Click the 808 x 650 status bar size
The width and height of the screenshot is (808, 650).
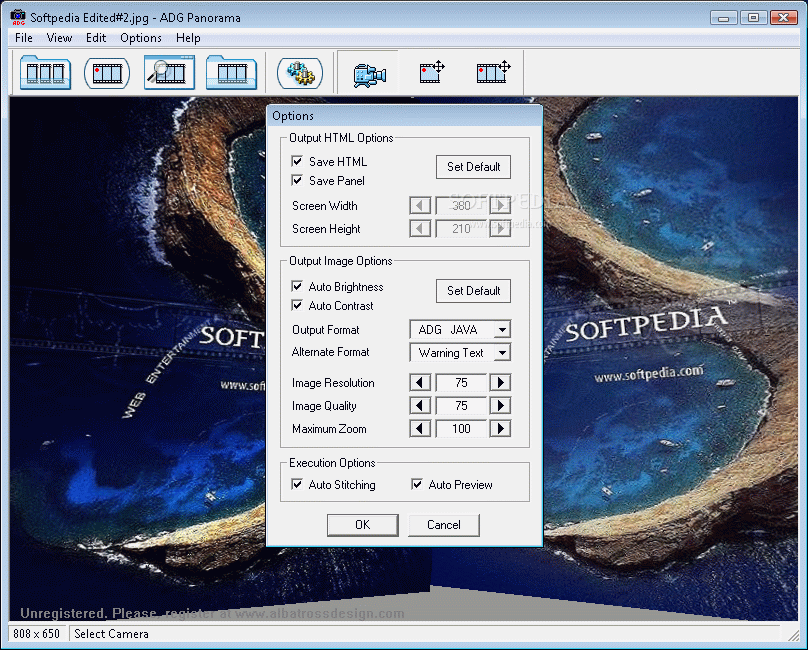pyautogui.click(x=37, y=634)
